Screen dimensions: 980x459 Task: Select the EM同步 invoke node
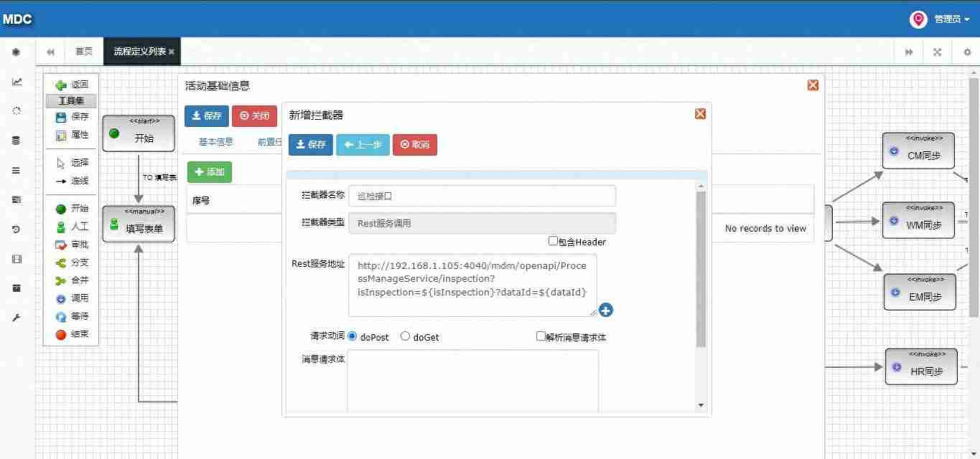(920, 292)
